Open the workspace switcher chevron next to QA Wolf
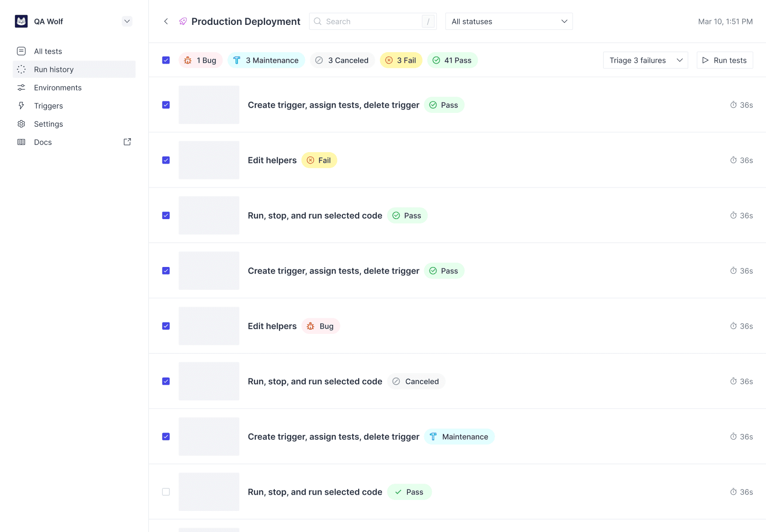Screen dimensions: 766x532 127,21
